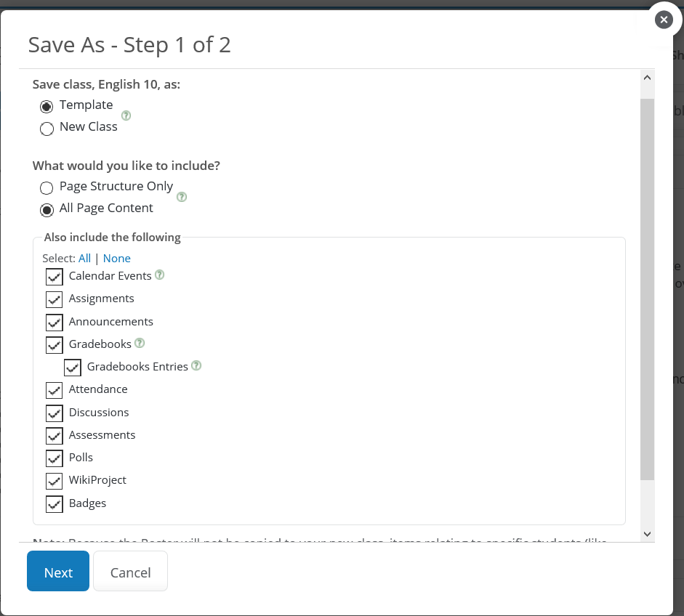
Task: Click scrollbar up arrow in dialog
Action: pyautogui.click(x=648, y=78)
